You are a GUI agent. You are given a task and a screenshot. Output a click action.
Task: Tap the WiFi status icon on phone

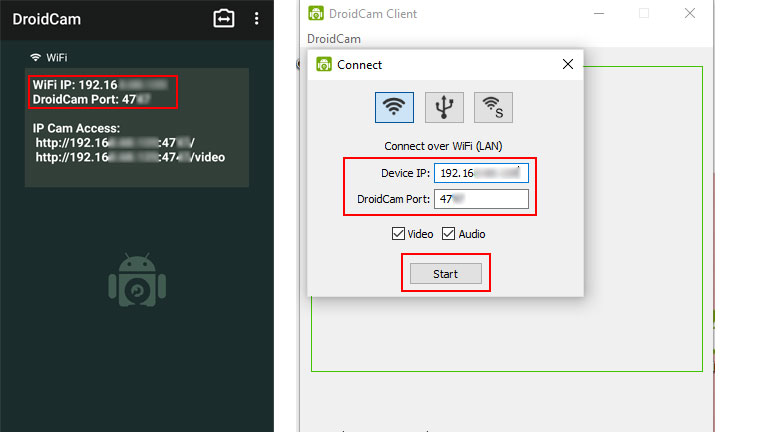click(x=36, y=57)
